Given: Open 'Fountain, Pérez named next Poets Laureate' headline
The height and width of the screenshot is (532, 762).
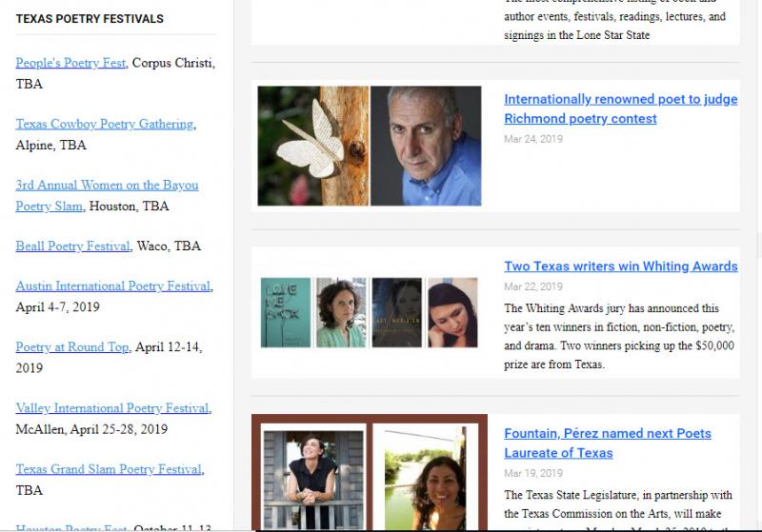Looking at the screenshot, I should click(608, 443).
